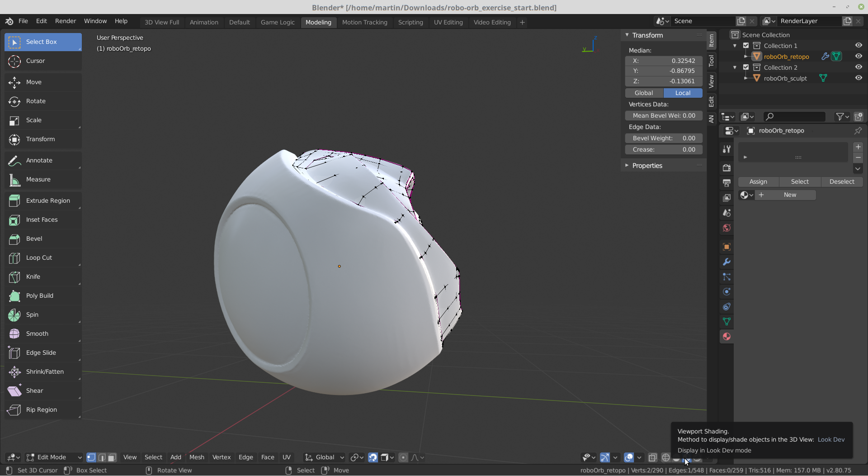Image resolution: width=868 pixels, height=476 pixels.
Task: Click New material button
Action: [787, 195]
